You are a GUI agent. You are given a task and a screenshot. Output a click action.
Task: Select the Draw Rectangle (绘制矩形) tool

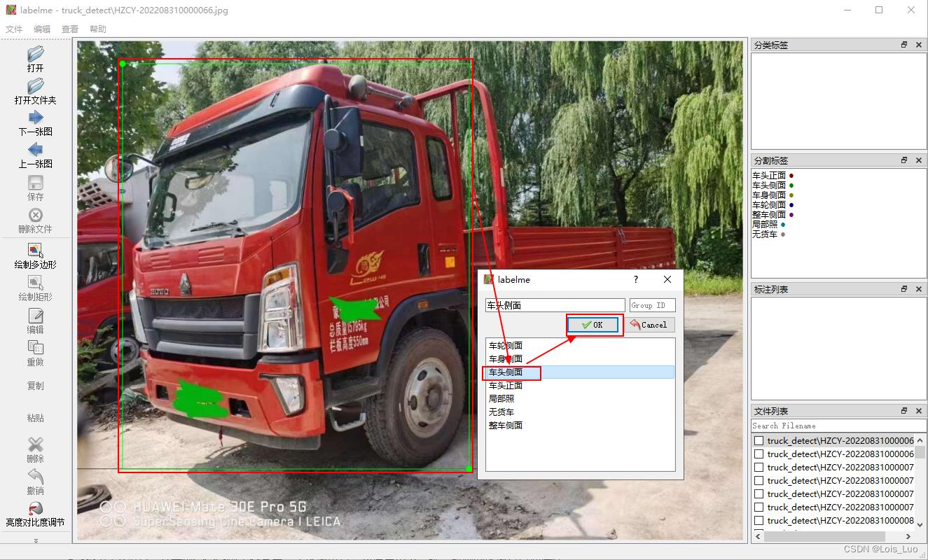click(35, 288)
